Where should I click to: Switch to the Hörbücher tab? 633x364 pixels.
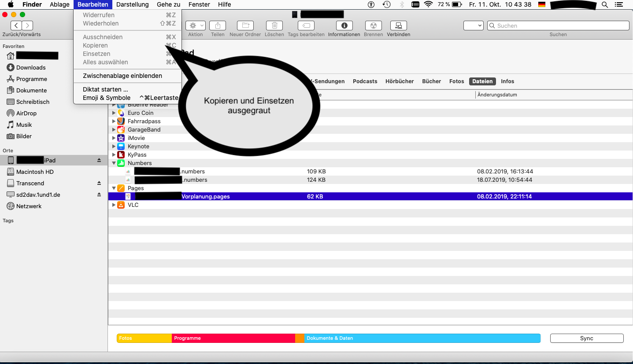(x=400, y=81)
